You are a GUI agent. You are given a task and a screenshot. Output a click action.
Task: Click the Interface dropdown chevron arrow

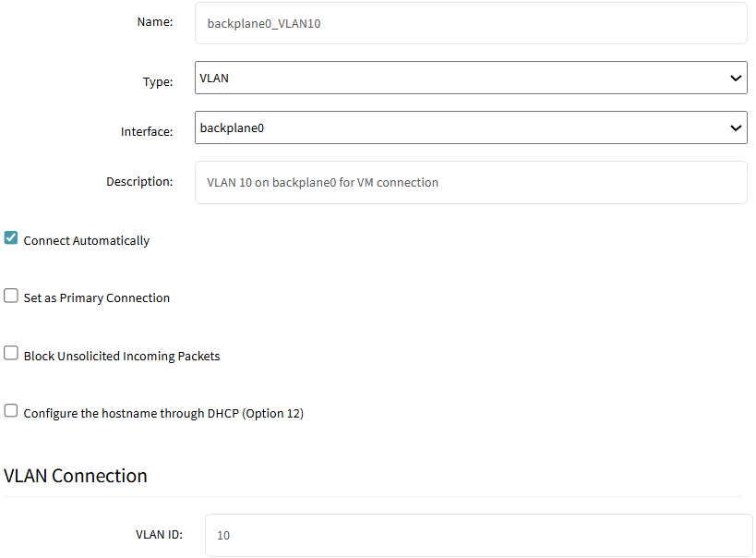tap(736, 127)
